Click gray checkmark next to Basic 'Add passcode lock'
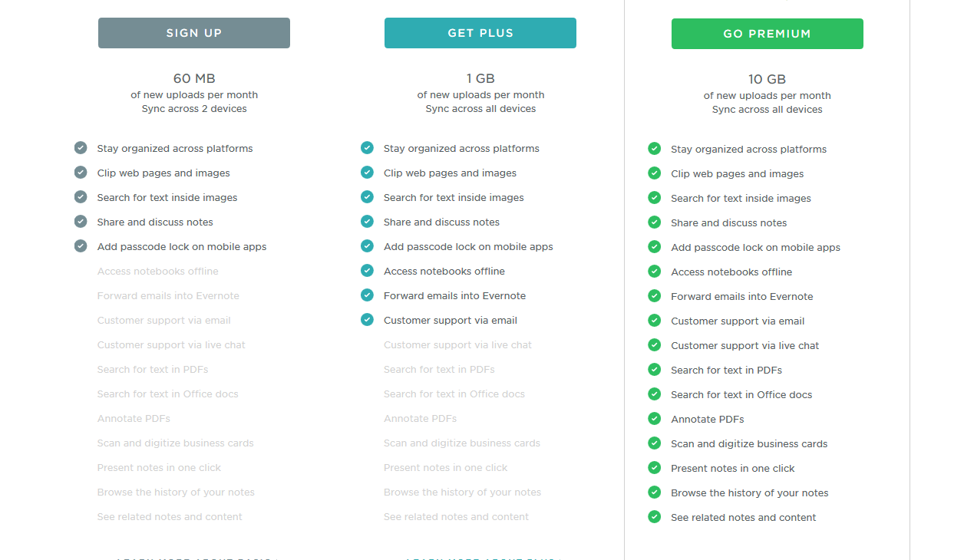The height and width of the screenshot is (560, 964). [x=81, y=246]
